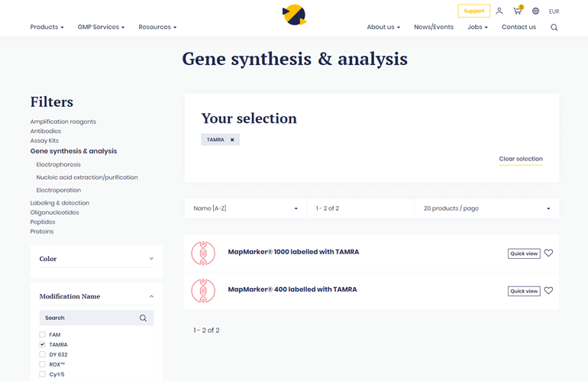Click the company logo to go home
Image resolution: width=588 pixels, height=381 pixels.
(x=294, y=14)
